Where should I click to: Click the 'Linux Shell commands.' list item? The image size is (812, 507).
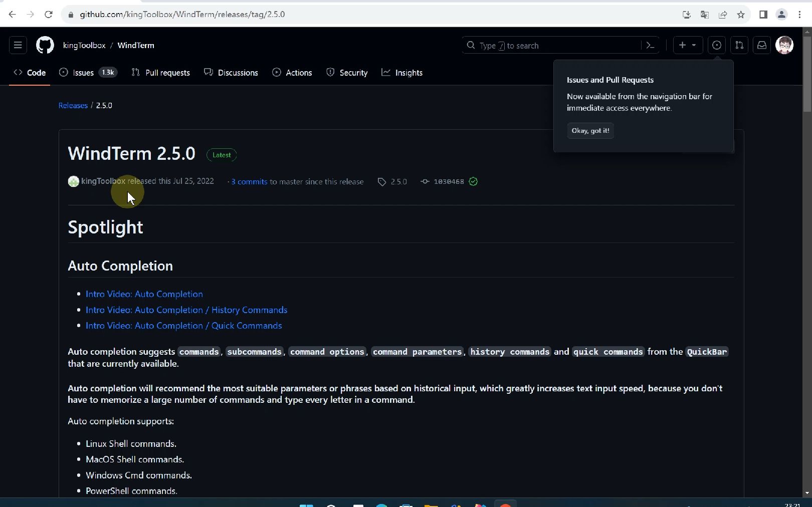click(x=131, y=444)
